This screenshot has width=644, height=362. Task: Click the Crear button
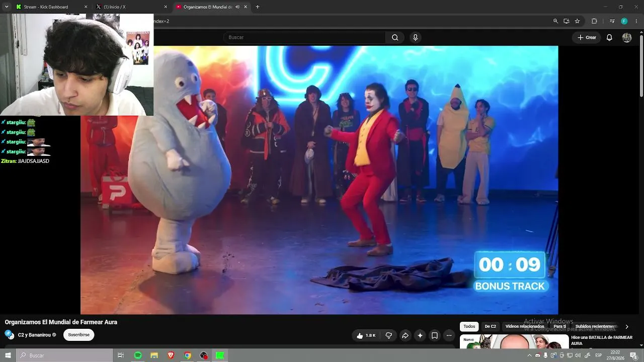pyautogui.click(x=587, y=37)
